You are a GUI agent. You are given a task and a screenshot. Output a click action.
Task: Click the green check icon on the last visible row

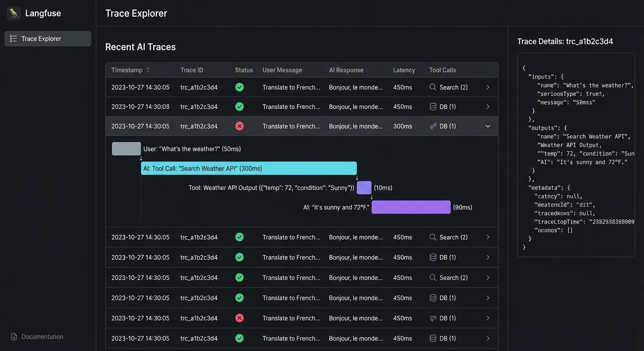click(x=239, y=338)
